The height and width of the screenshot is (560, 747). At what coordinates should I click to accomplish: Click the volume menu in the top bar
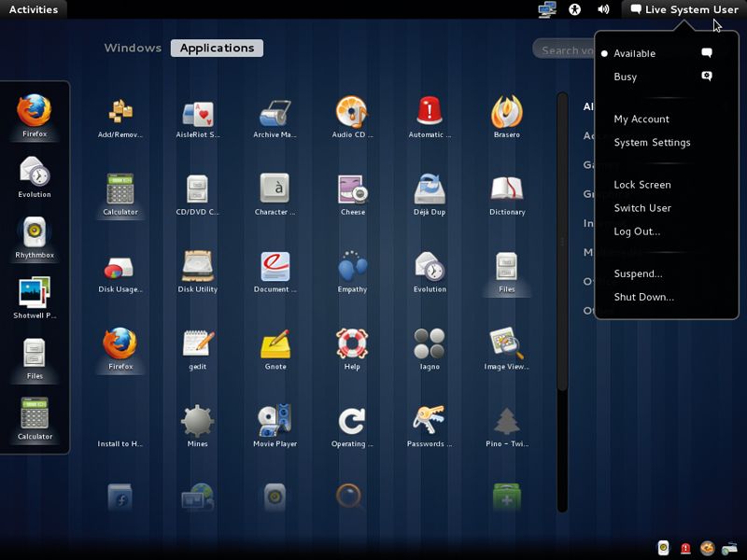pyautogui.click(x=602, y=9)
